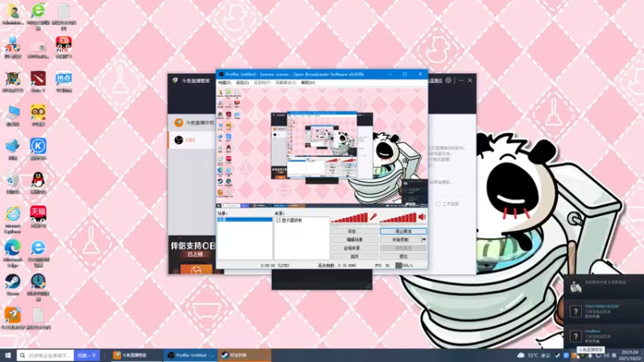644x362 pixels.
Task: Open the 2345 browser shortcut beside Edge
Action: pyautogui.click(x=38, y=253)
